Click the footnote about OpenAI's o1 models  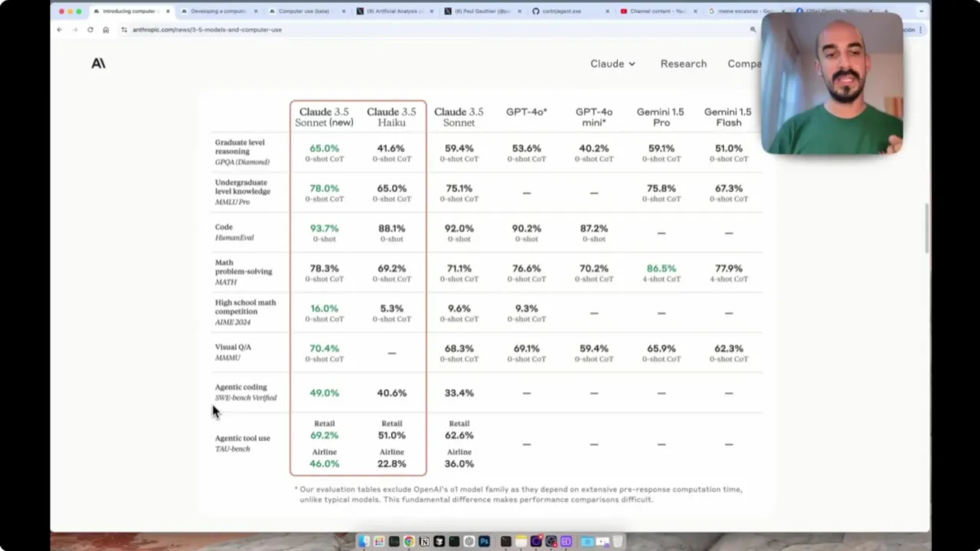tap(518, 494)
